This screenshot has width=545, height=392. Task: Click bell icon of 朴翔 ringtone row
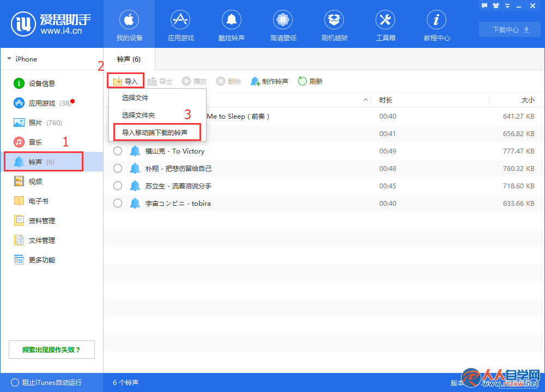(x=135, y=168)
